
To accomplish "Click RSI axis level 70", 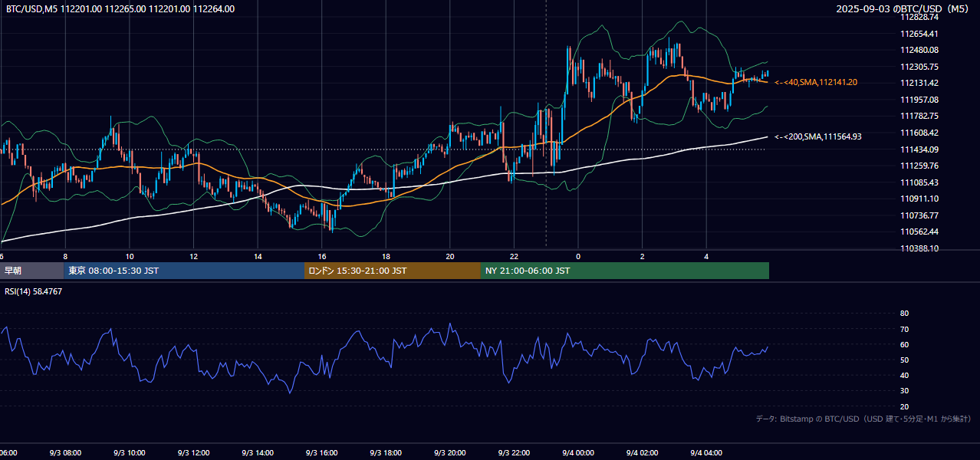I will (904, 329).
